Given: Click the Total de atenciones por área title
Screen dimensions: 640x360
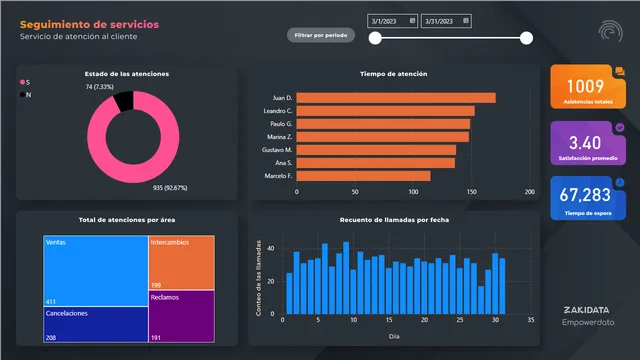Looking at the screenshot, I should coord(127,220).
